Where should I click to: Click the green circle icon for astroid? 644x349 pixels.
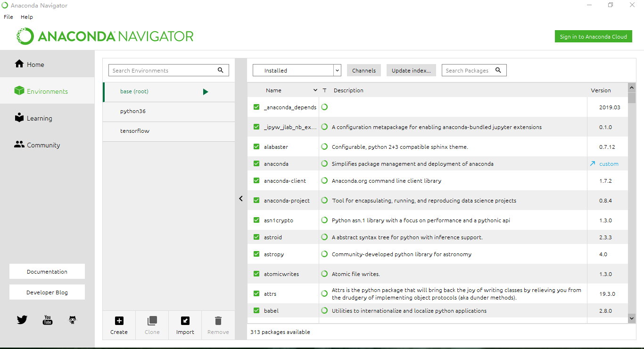point(324,237)
